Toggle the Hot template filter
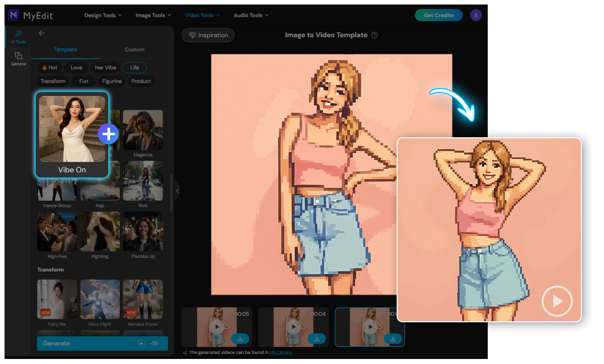The width and height of the screenshot is (604, 364). [49, 67]
